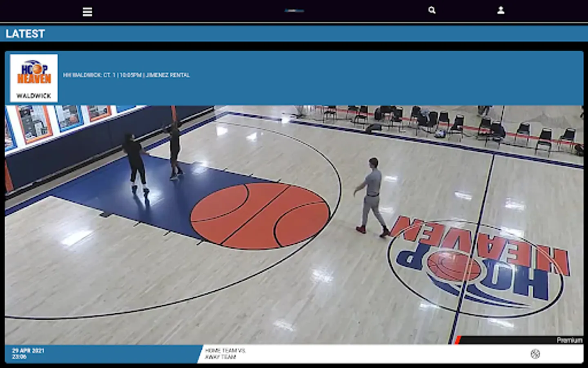Click the basketball sport icon
The width and height of the screenshot is (588, 368).
[x=535, y=354]
